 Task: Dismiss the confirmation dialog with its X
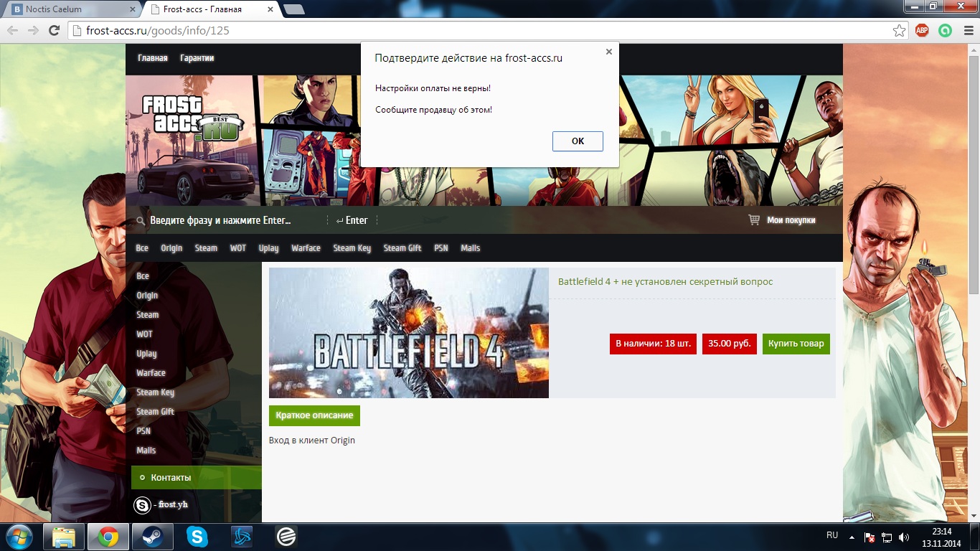[609, 52]
